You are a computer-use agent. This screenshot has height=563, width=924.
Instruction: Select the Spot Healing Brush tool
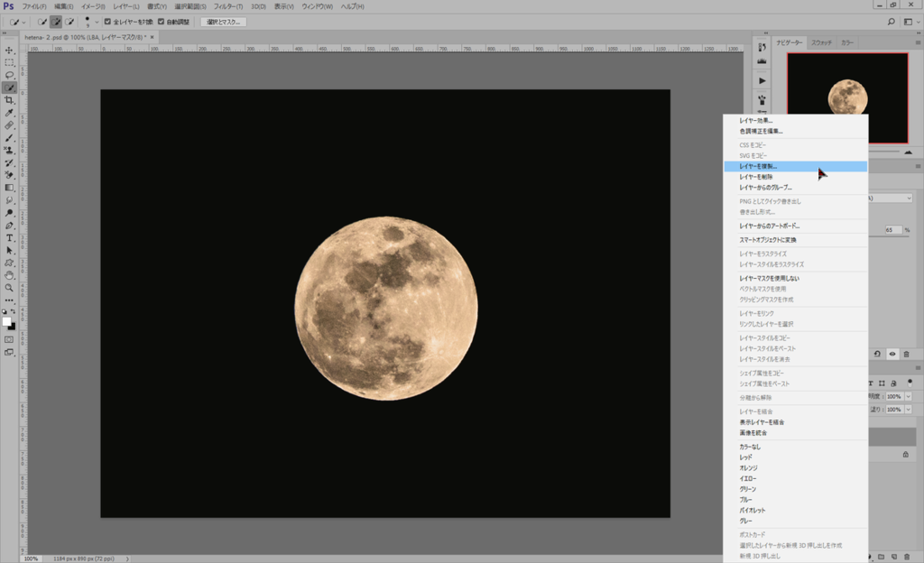(9, 125)
